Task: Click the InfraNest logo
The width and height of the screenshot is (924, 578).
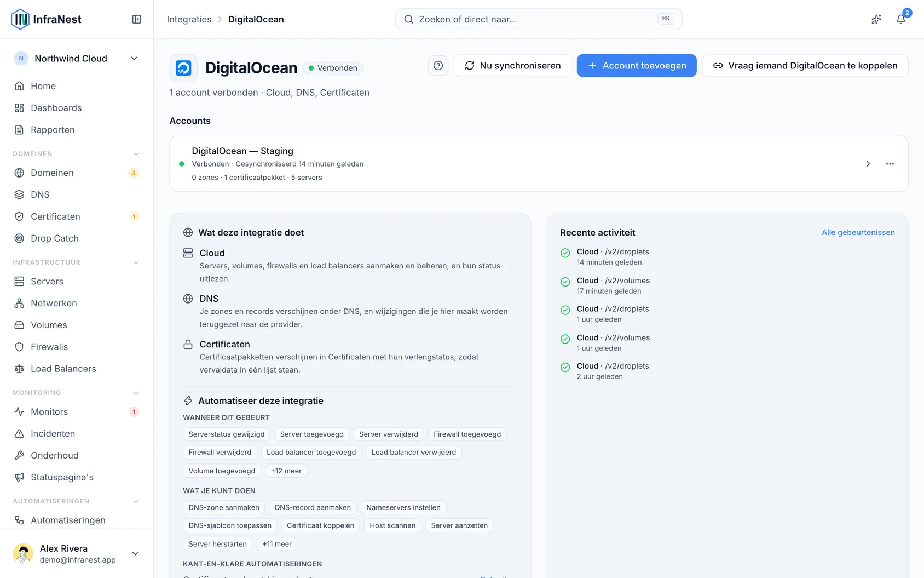Action: pyautogui.click(x=47, y=19)
